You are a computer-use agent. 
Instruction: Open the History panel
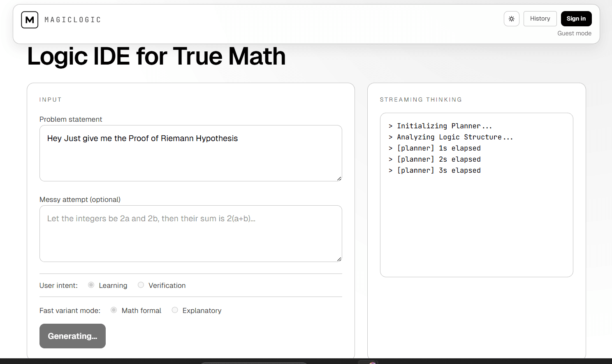[540, 19]
